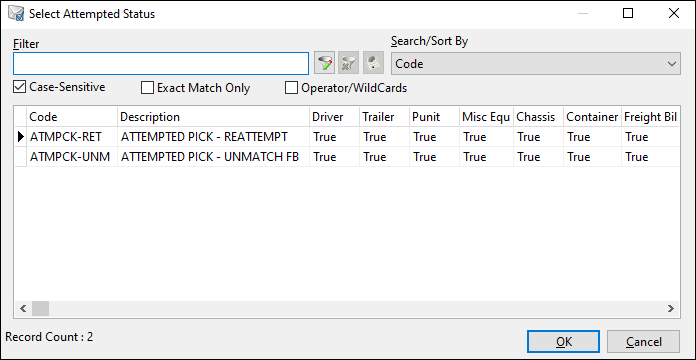This screenshot has height=360, width=696.
Task: Click the Punit column header
Action: (435, 117)
